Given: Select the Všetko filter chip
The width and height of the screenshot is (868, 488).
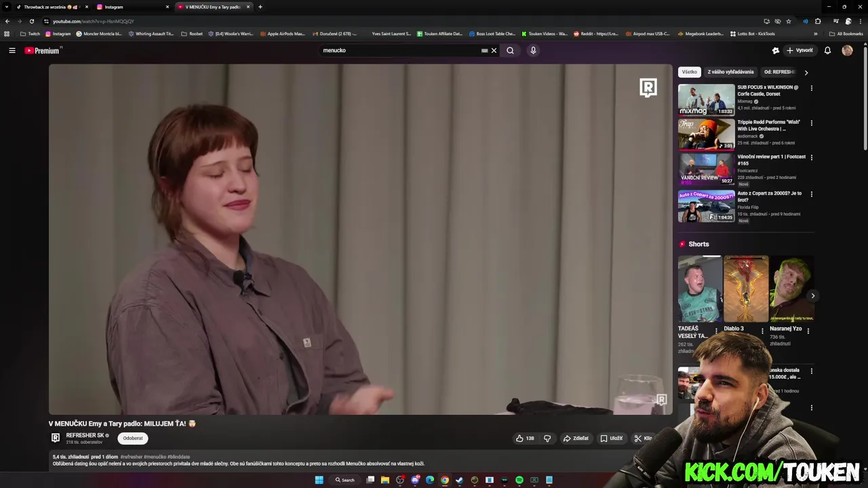Looking at the screenshot, I should (690, 72).
